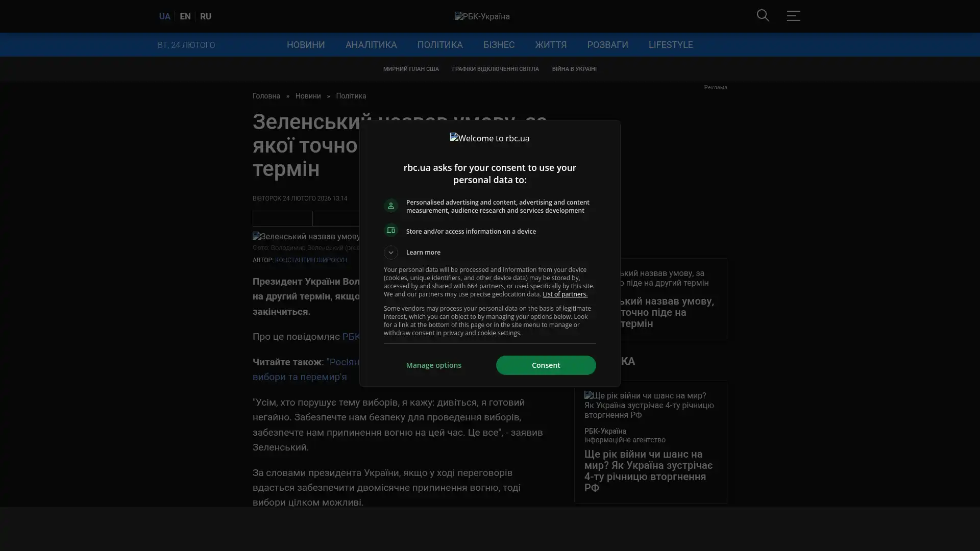Open the 4-ту річницю вторгнення article thumbnail
Image resolution: width=980 pixels, height=551 pixels.
click(x=650, y=405)
